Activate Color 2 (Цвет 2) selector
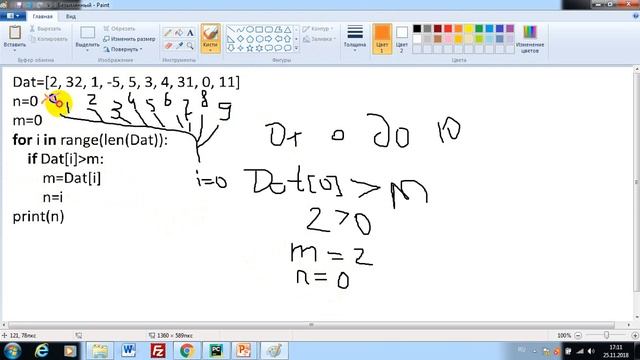This screenshot has height=360, width=640. pos(402,39)
